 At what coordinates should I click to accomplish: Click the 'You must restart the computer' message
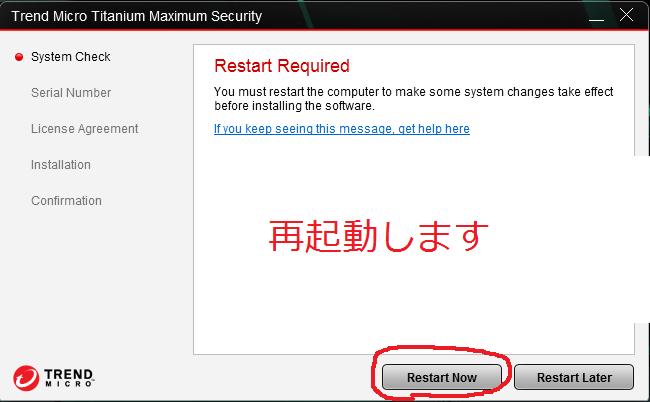413,92
